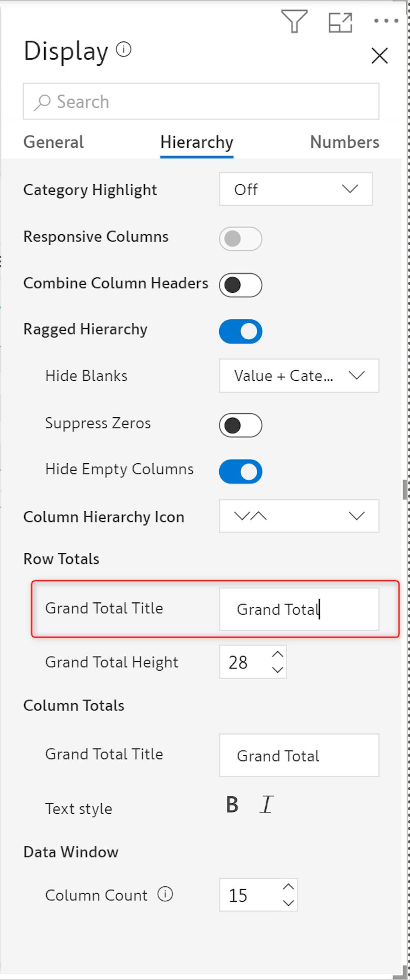Click the filter funnel icon
410x980 pixels.
click(x=294, y=21)
